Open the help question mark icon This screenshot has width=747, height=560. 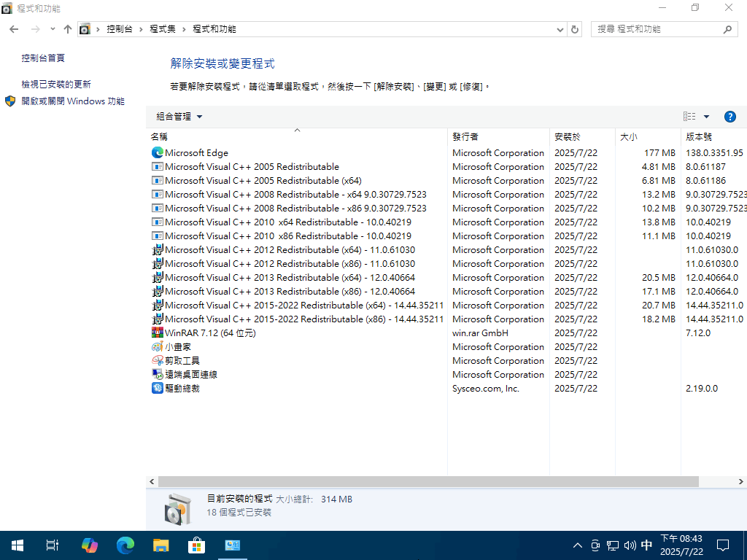729,117
